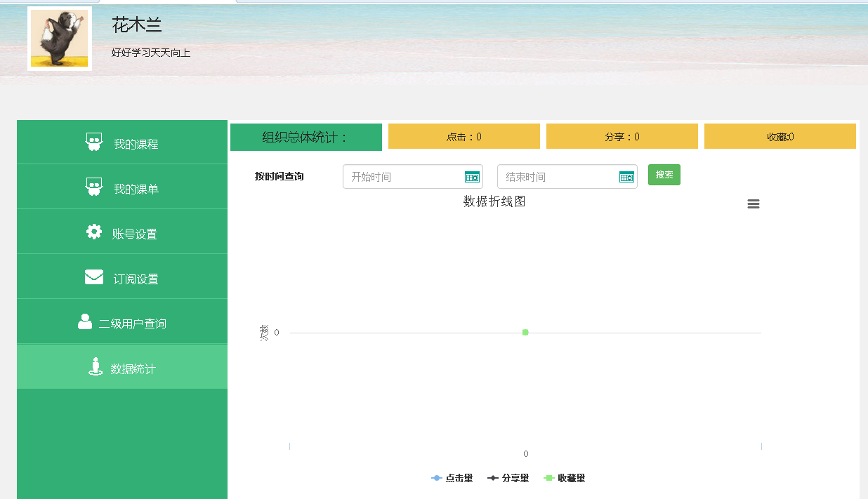Open the 结束时间 date picker
This screenshot has height=499, width=868.
point(627,176)
